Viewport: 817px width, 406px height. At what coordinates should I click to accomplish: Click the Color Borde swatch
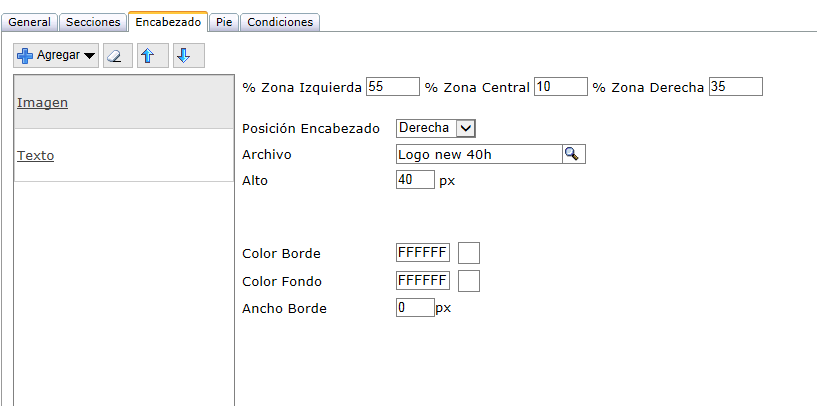[x=468, y=253]
